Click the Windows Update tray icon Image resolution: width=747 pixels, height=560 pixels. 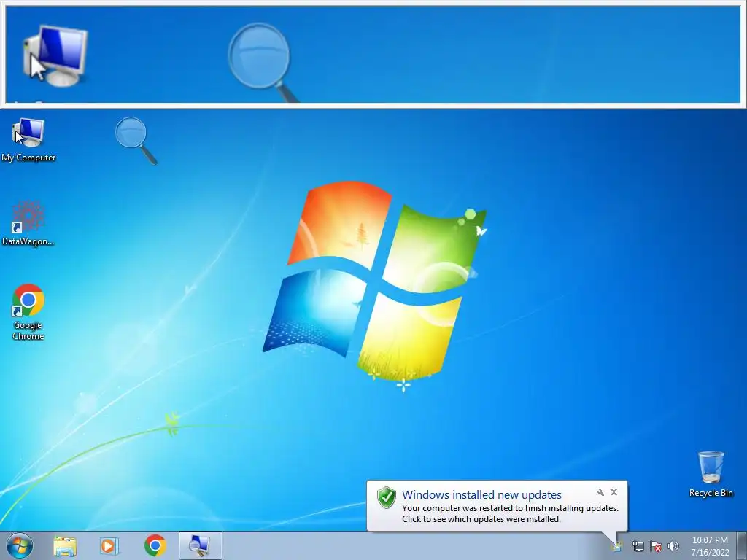(617, 546)
